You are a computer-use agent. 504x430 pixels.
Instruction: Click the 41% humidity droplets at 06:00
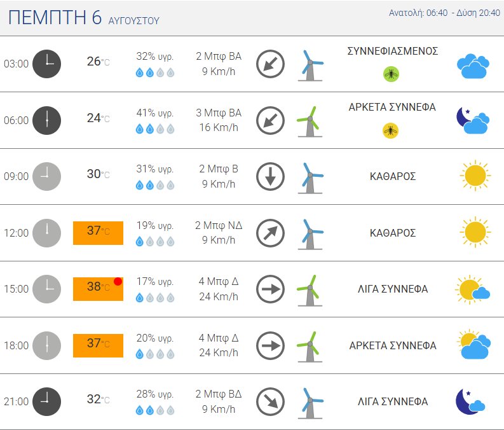coord(155,129)
